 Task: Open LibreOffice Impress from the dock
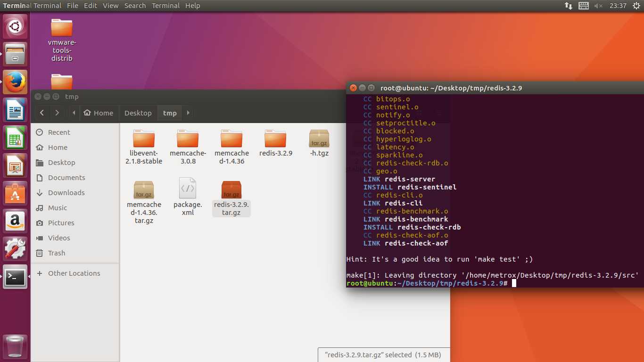(15, 165)
